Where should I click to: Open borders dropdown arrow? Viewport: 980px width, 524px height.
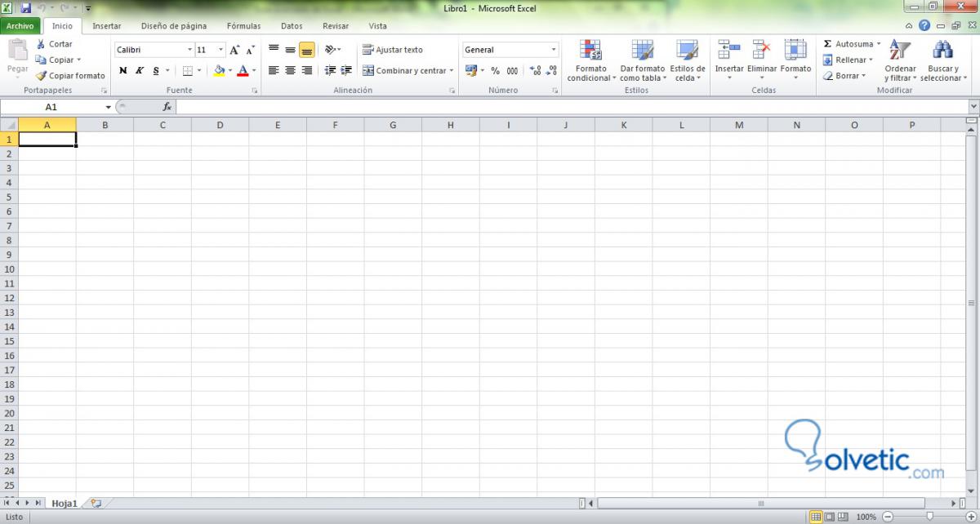tap(200, 71)
